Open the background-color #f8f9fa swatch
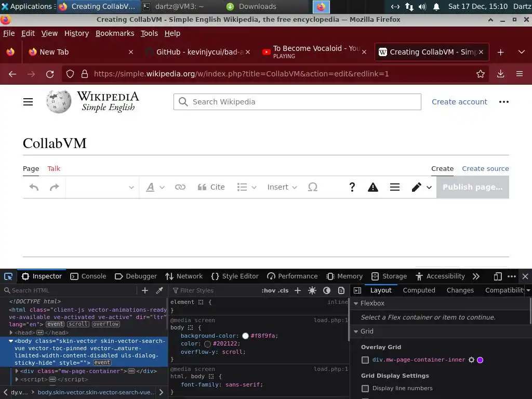Image resolution: width=532 pixels, height=399 pixels. pos(245,336)
